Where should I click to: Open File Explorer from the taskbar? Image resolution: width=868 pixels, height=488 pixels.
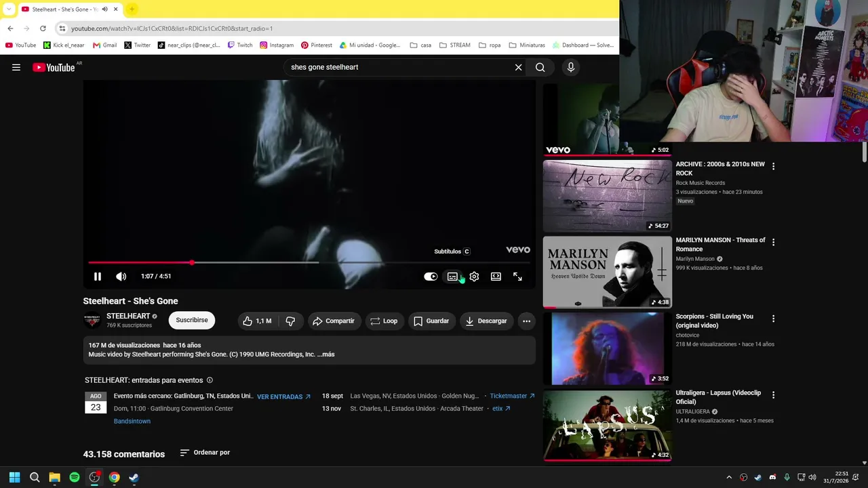pos(54,477)
